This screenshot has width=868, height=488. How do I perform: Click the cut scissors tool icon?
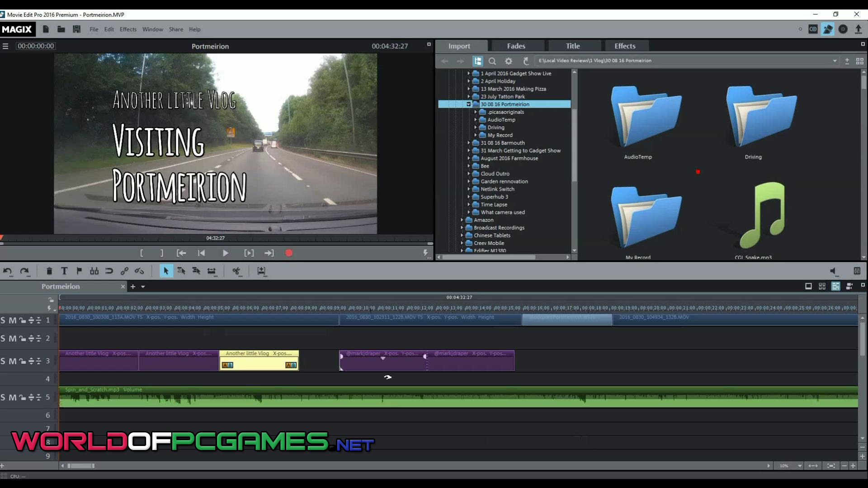tap(236, 271)
